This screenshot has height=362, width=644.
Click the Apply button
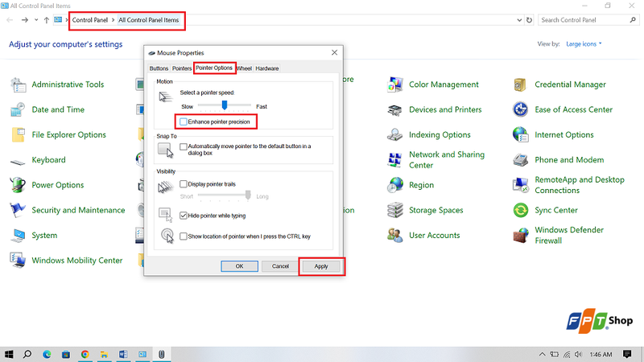[321, 266]
